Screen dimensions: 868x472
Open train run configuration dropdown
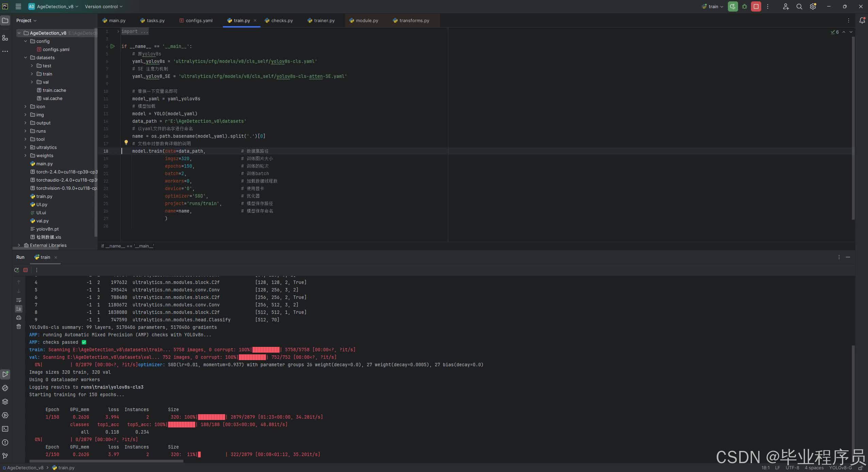pos(713,6)
